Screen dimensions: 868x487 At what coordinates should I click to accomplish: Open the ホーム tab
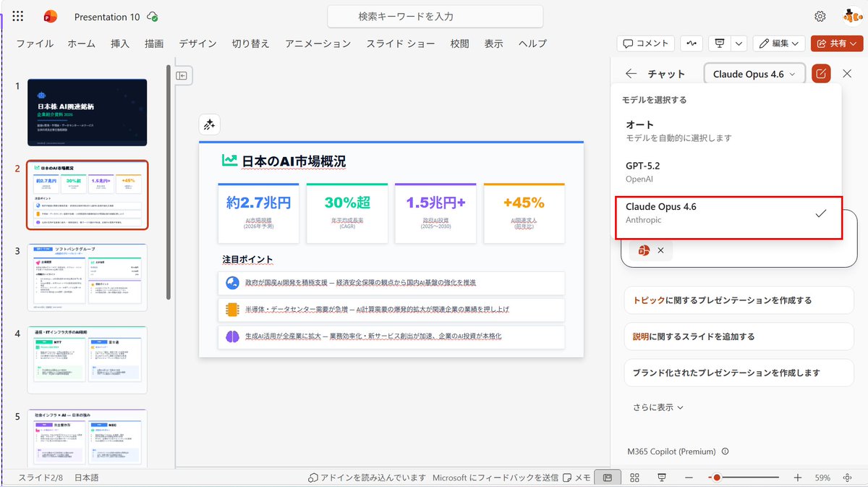(x=82, y=43)
